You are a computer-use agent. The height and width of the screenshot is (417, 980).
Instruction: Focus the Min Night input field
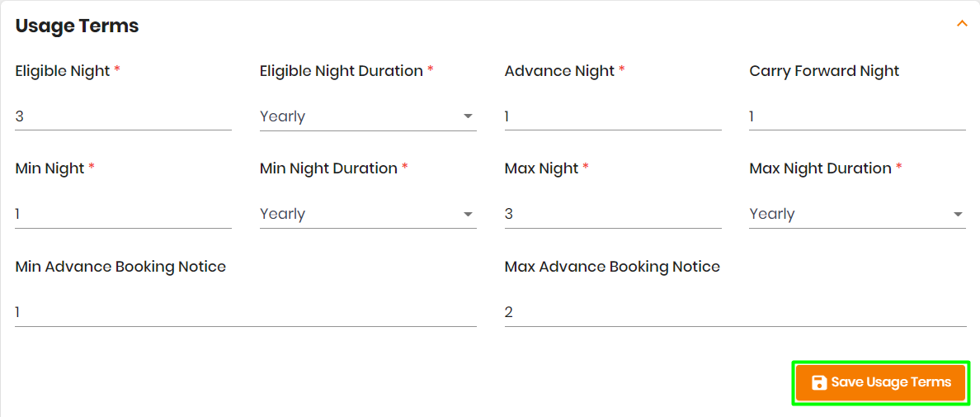pos(123,215)
